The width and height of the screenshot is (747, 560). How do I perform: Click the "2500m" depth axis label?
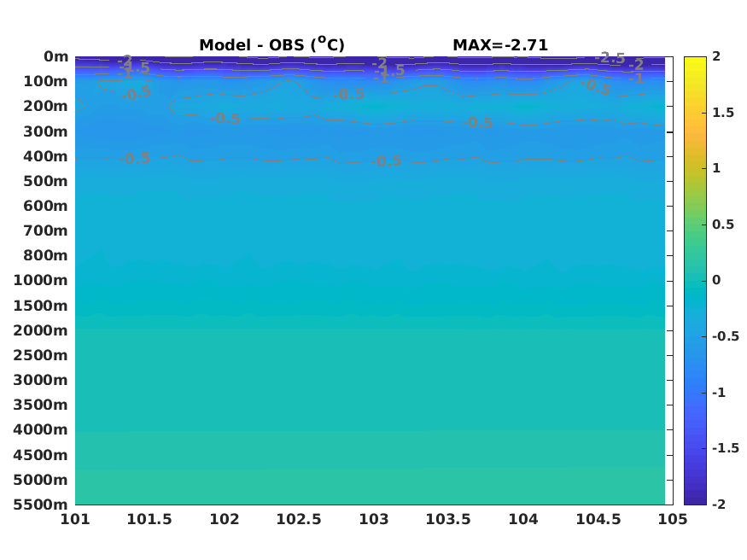(40, 355)
